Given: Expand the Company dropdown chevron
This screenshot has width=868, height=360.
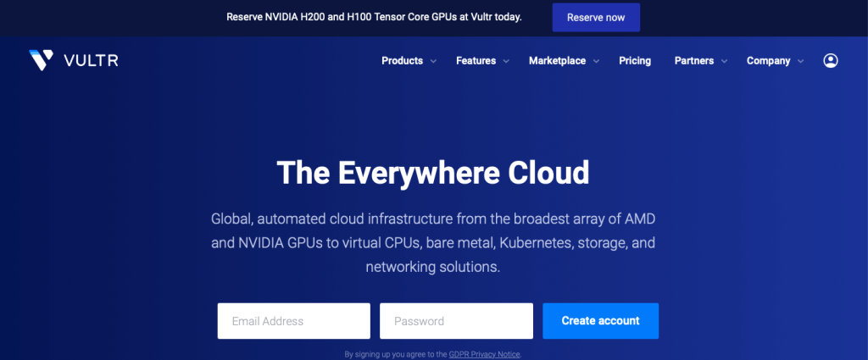Looking at the screenshot, I should 800,61.
